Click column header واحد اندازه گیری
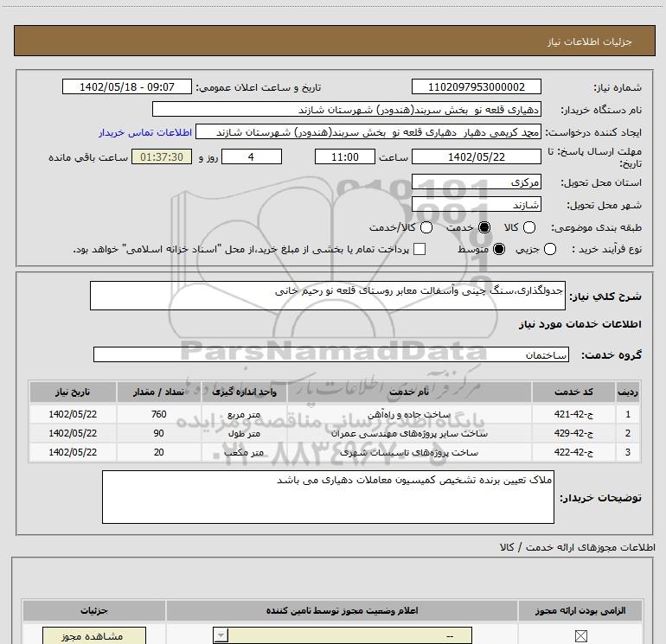The image size is (666, 644). (244, 392)
